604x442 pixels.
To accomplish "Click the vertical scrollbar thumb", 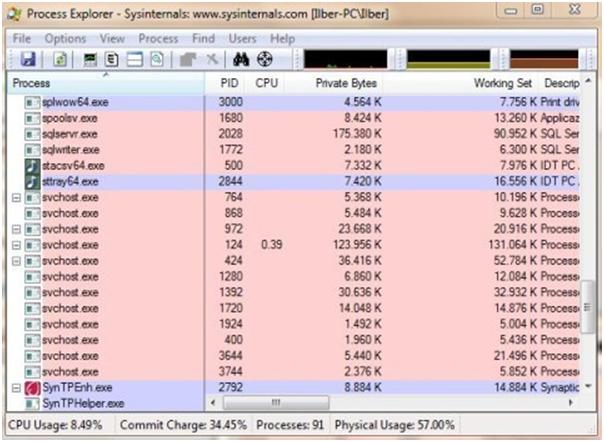I will pyautogui.click(x=588, y=307).
